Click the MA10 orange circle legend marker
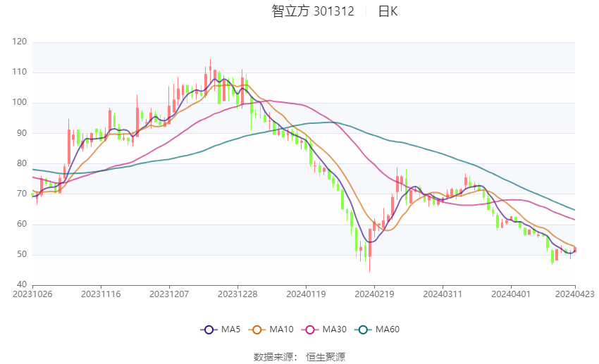Image resolution: width=599 pixels, height=364 pixels. point(257,330)
